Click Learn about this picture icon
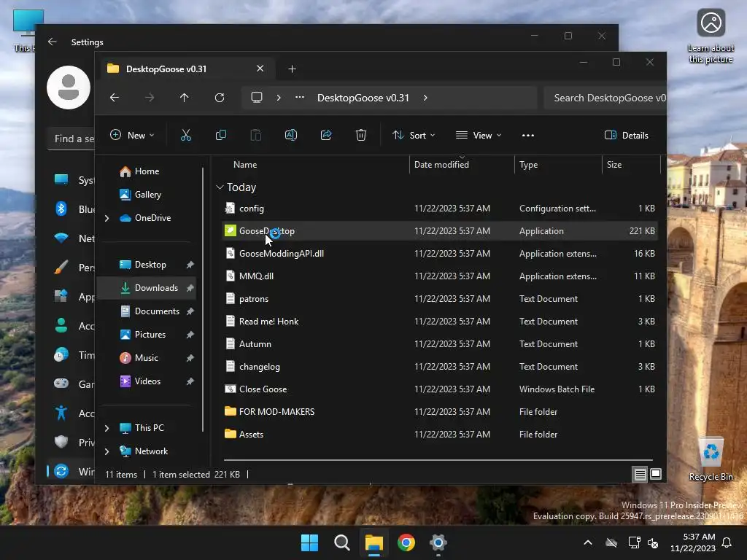747x560 pixels. click(711, 36)
